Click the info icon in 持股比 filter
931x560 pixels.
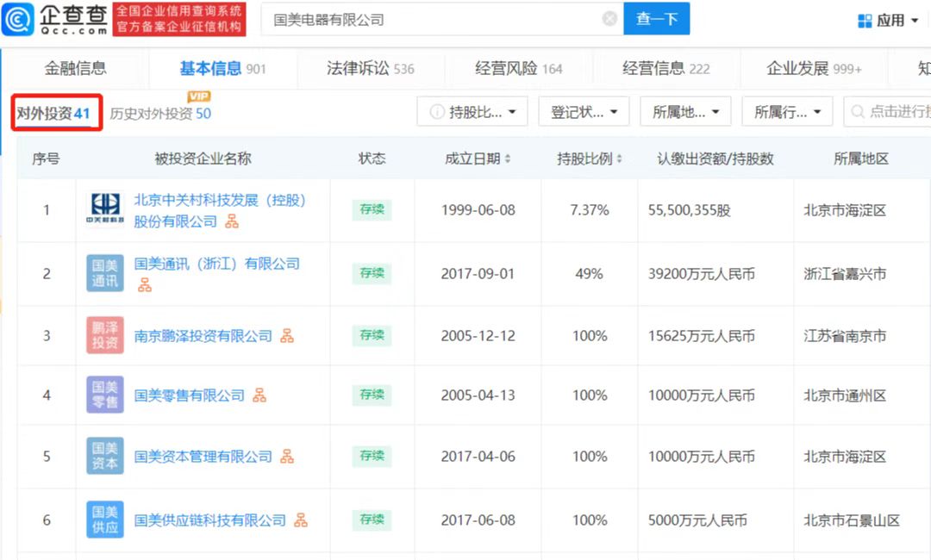coord(437,111)
